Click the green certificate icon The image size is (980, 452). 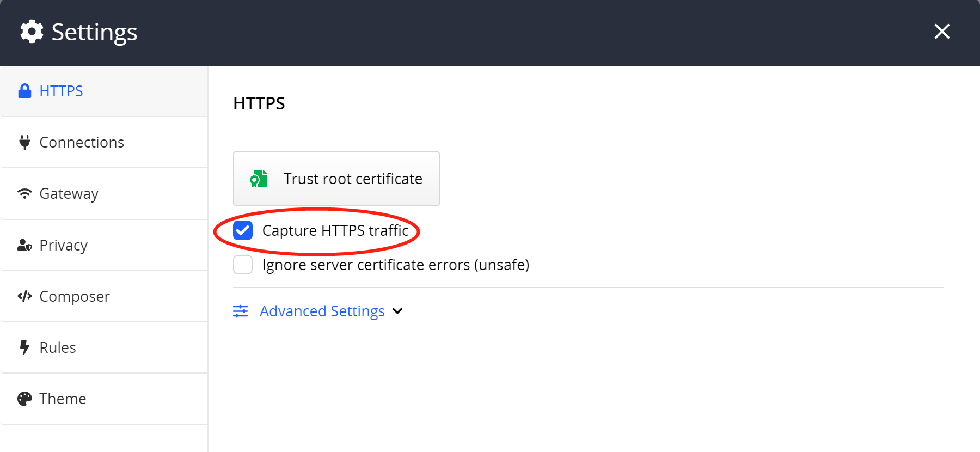click(x=259, y=179)
